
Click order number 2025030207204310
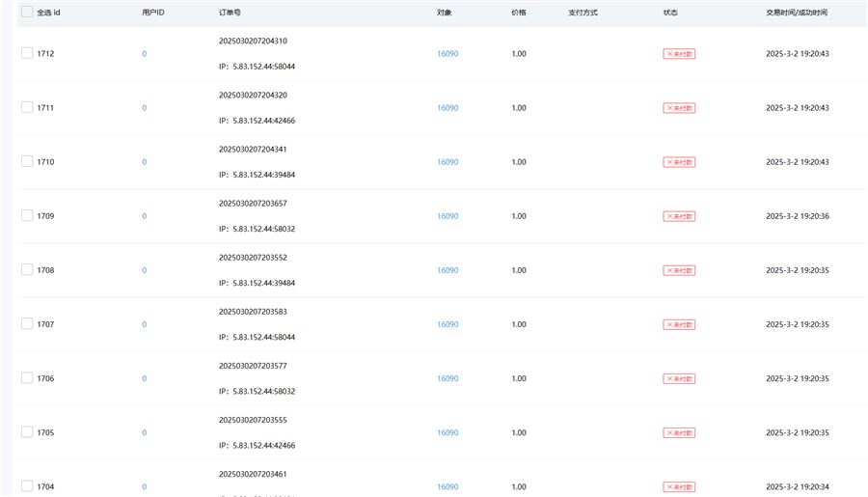253,41
